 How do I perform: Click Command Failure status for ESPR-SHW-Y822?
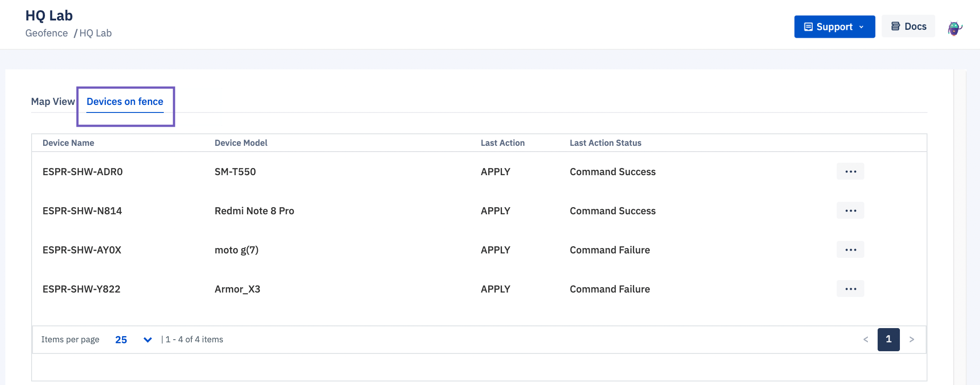coord(610,289)
